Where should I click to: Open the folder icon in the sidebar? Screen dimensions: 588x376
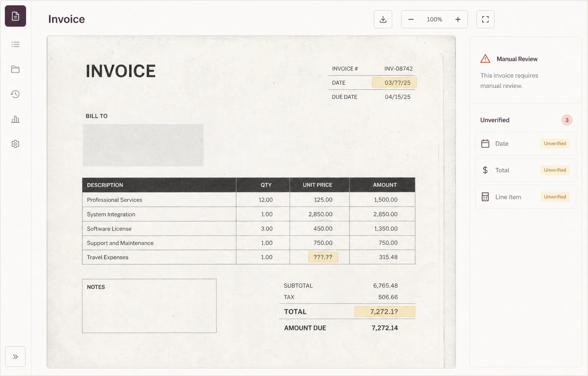pos(15,69)
